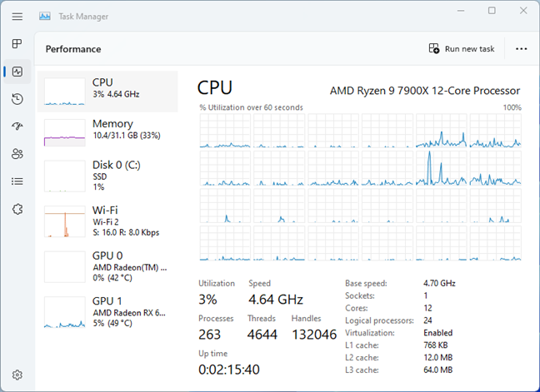
Task: Open the Processes page icon
Action: click(x=17, y=43)
